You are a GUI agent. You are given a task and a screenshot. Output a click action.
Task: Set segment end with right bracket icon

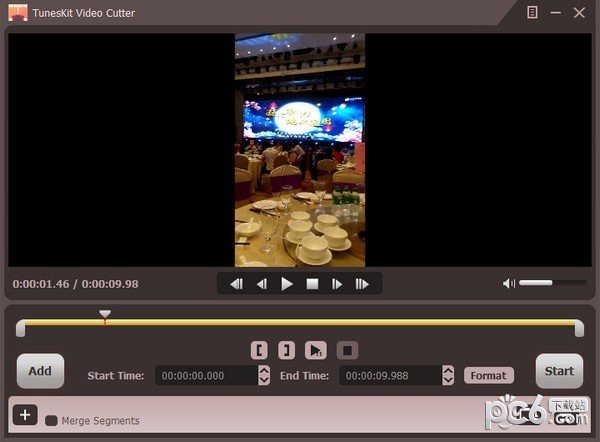(x=287, y=350)
